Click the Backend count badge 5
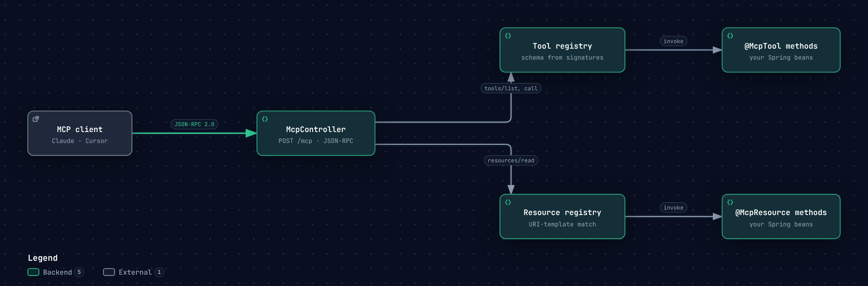The height and width of the screenshot is (286, 868). [79, 272]
